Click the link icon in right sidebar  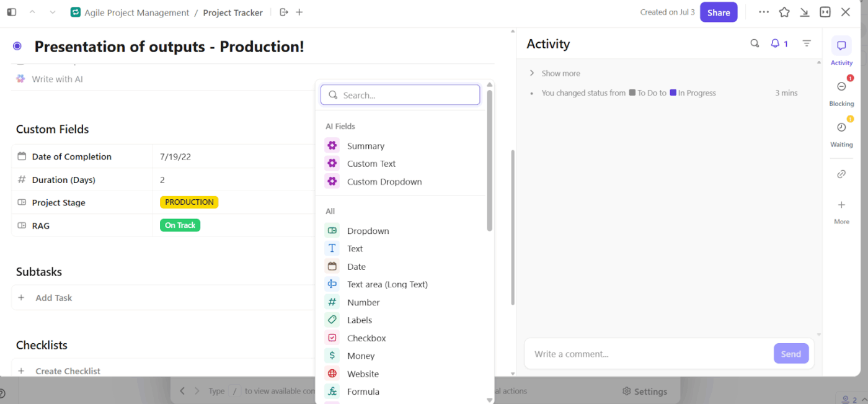pos(841,174)
